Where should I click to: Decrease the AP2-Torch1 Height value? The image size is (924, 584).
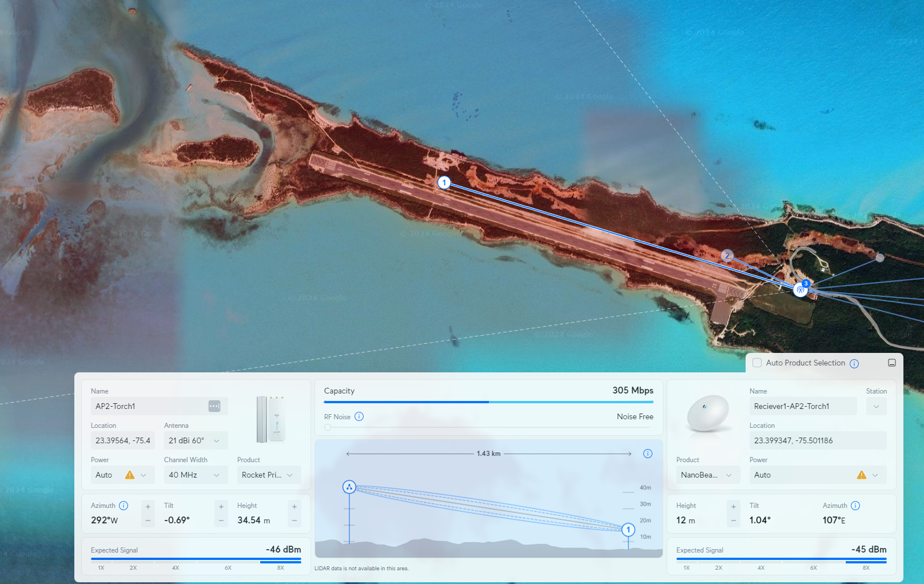tap(294, 521)
